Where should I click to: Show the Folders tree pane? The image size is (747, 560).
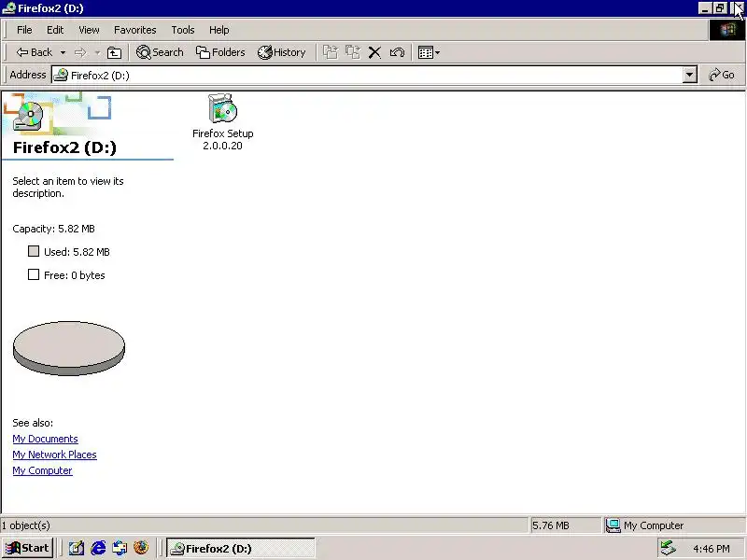(220, 52)
